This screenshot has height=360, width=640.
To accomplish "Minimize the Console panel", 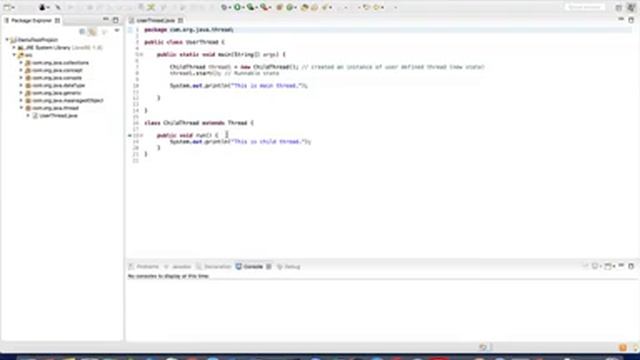I will coord(621,266).
